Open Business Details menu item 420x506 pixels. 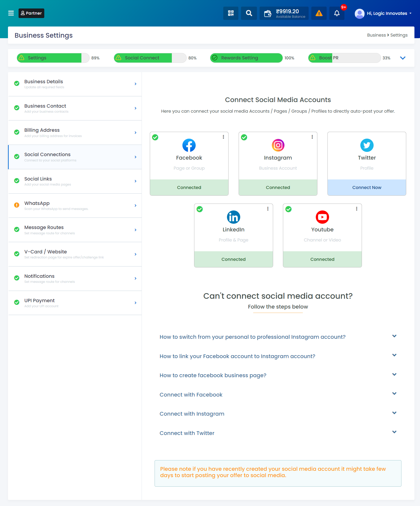click(75, 84)
